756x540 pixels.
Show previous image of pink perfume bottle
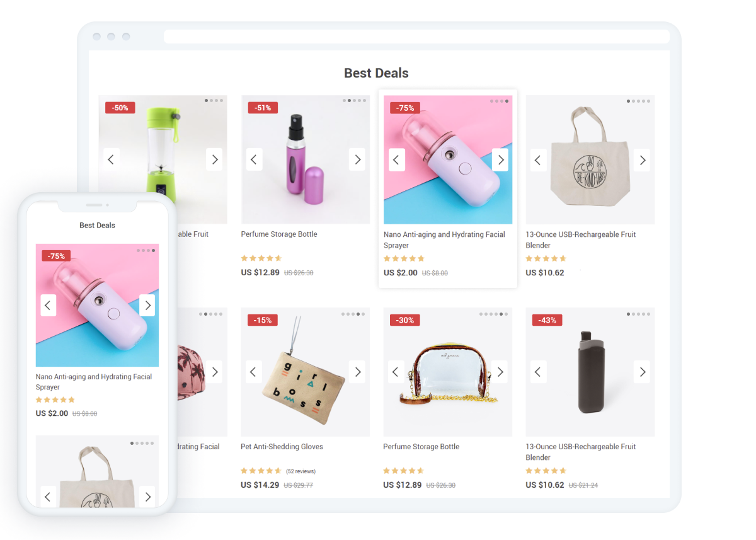(254, 159)
